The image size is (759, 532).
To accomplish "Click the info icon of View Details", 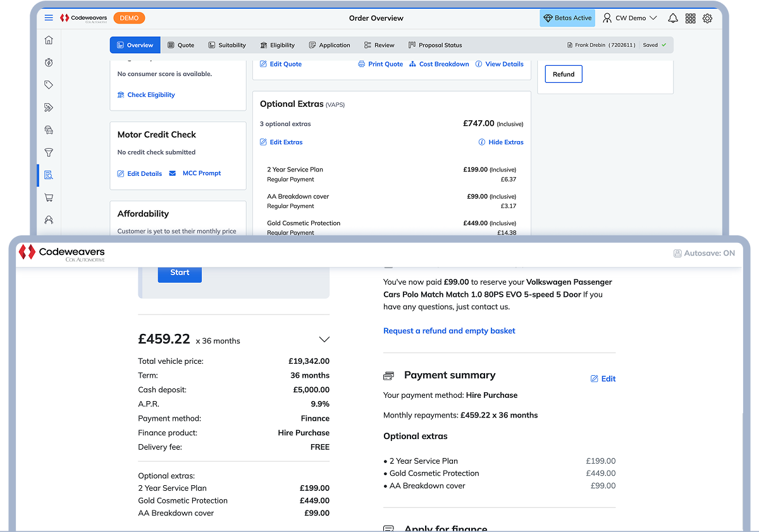I will (x=479, y=65).
